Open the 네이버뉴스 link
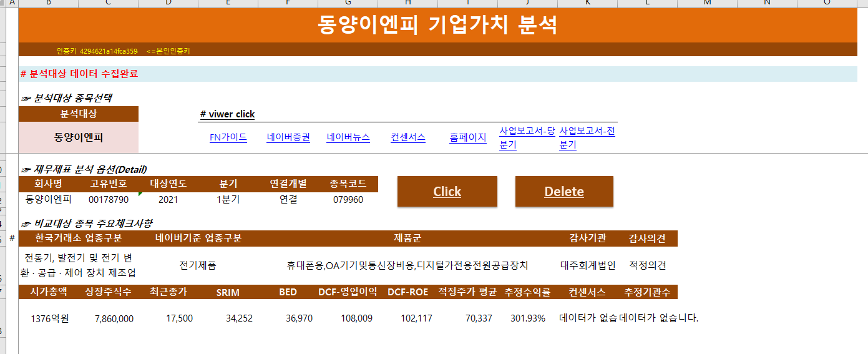Viewport: 868px width, 354px height. tap(348, 137)
